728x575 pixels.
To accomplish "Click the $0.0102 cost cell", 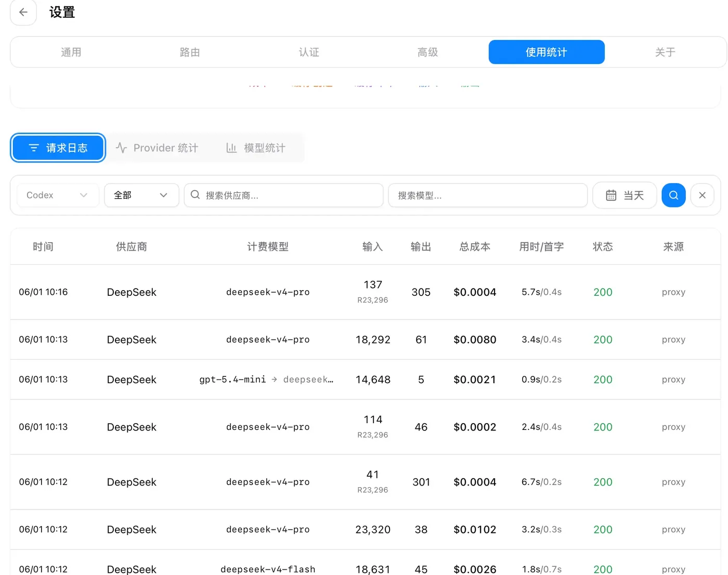I will (x=475, y=529).
